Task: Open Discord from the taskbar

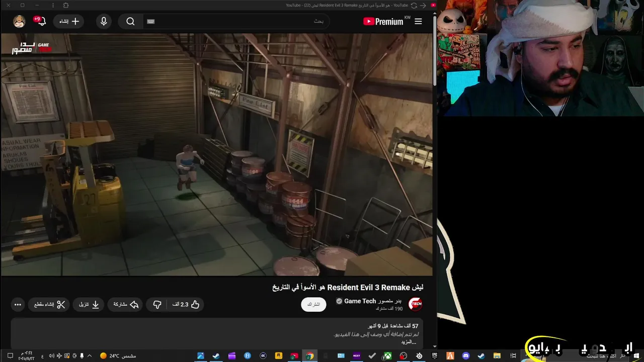Action: [466, 356]
